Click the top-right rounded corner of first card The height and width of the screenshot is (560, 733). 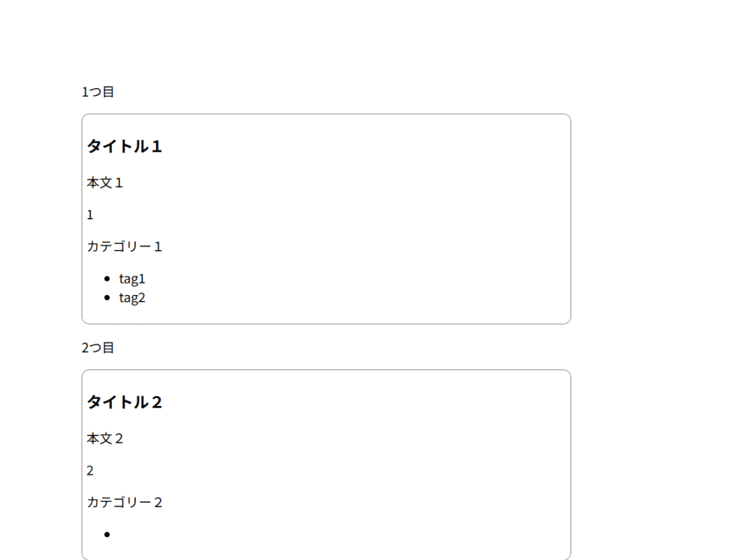click(x=568, y=116)
